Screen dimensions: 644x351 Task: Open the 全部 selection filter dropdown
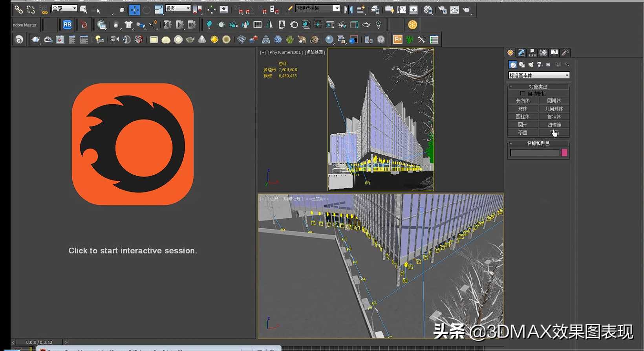[64, 8]
